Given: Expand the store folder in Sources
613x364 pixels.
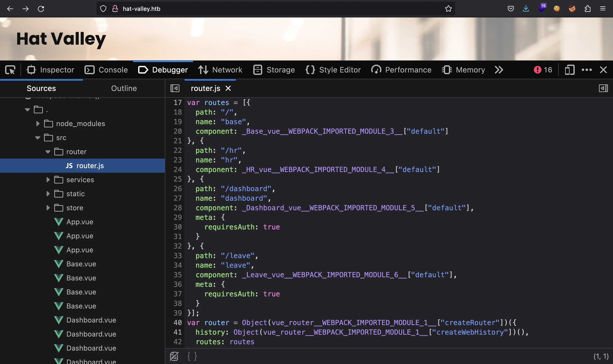Looking at the screenshot, I should tap(48, 208).
